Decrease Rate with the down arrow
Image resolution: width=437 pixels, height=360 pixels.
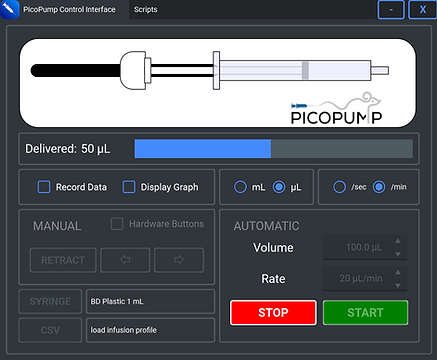[398, 286]
